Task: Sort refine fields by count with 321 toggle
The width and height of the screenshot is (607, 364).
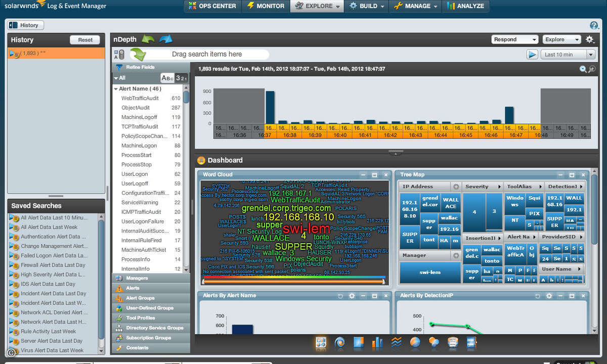Action: [x=181, y=78]
